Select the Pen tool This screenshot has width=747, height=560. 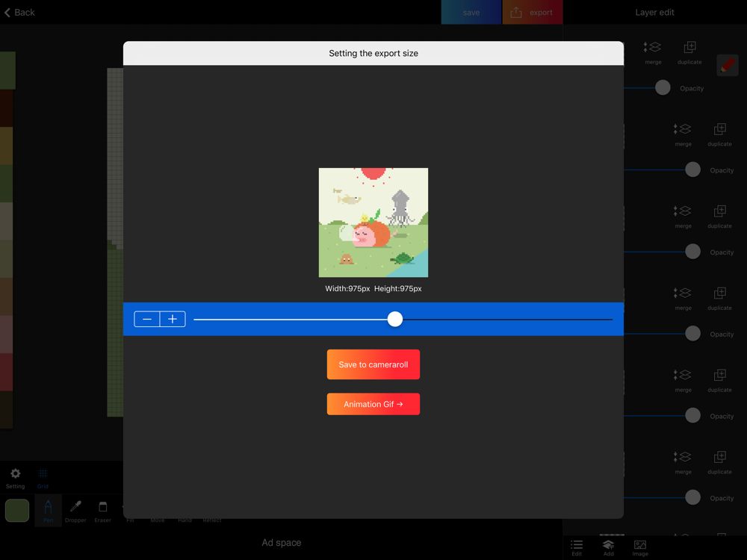48,510
